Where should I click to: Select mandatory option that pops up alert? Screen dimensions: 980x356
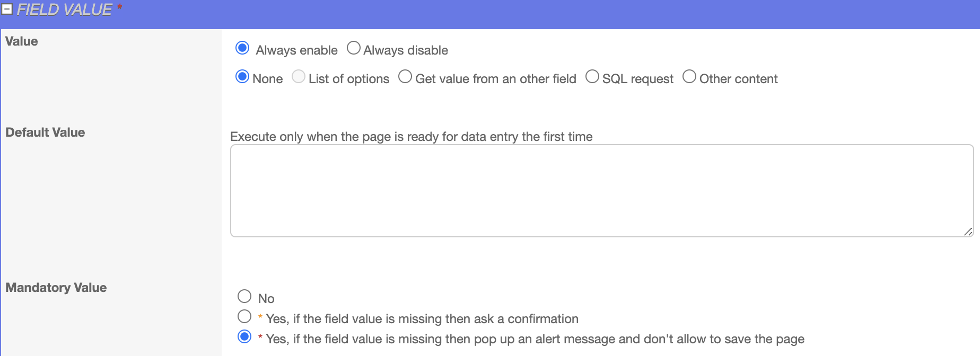(x=244, y=337)
